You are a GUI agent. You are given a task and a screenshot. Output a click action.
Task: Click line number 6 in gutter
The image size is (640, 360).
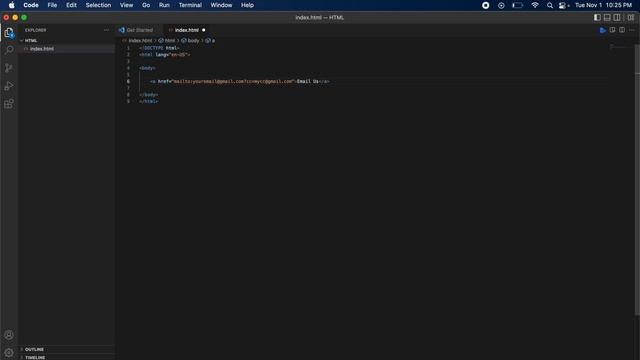[128, 81]
